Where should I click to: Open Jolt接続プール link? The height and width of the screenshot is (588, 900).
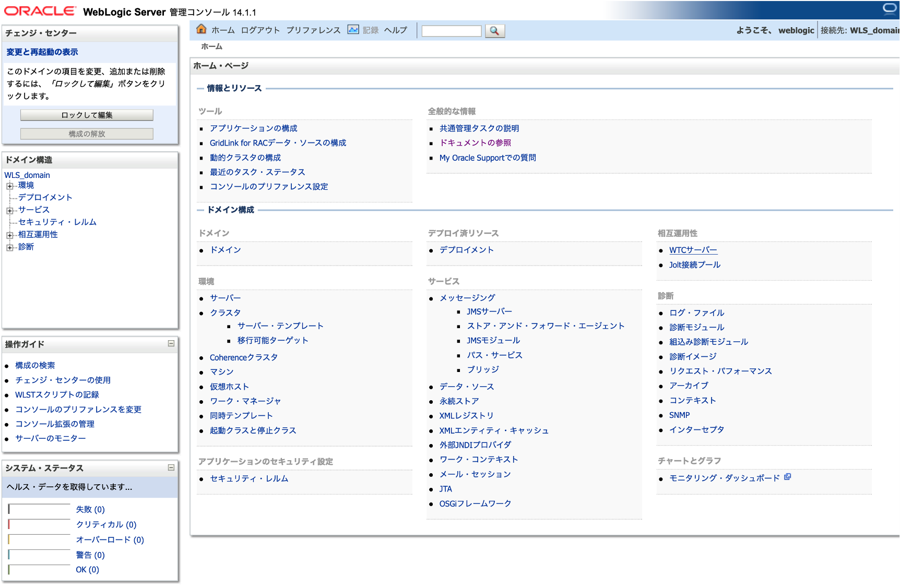pyautogui.click(x=695, y=265)
